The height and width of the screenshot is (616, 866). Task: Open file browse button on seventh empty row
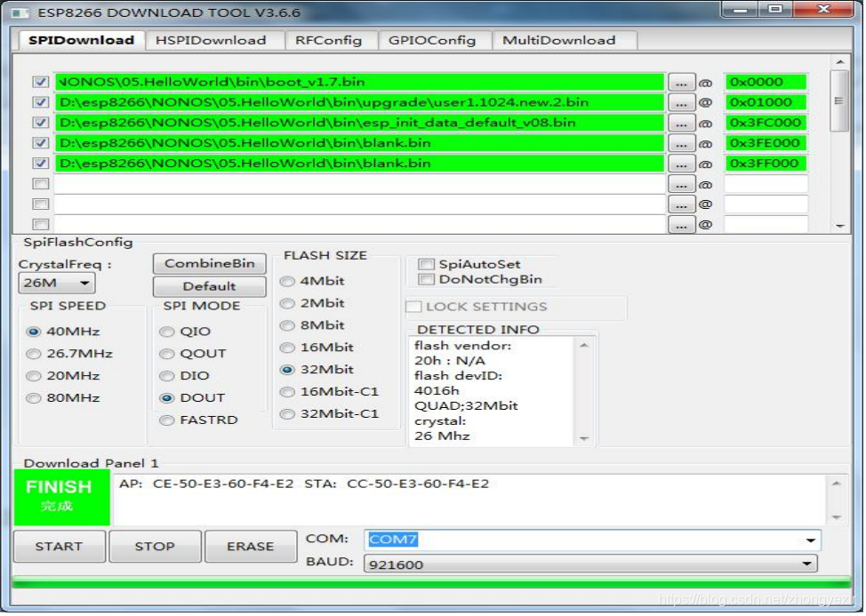[x=681, y=205]
